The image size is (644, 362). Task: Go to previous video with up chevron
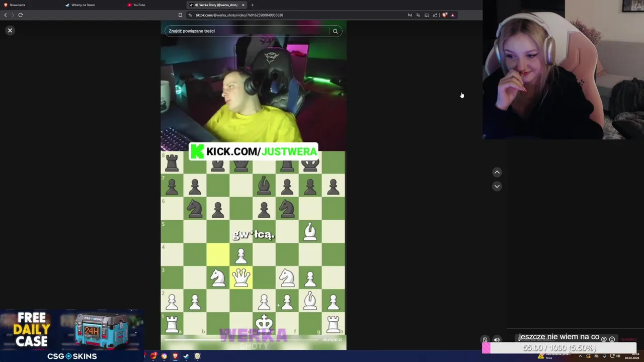click(x=497, y=172)
